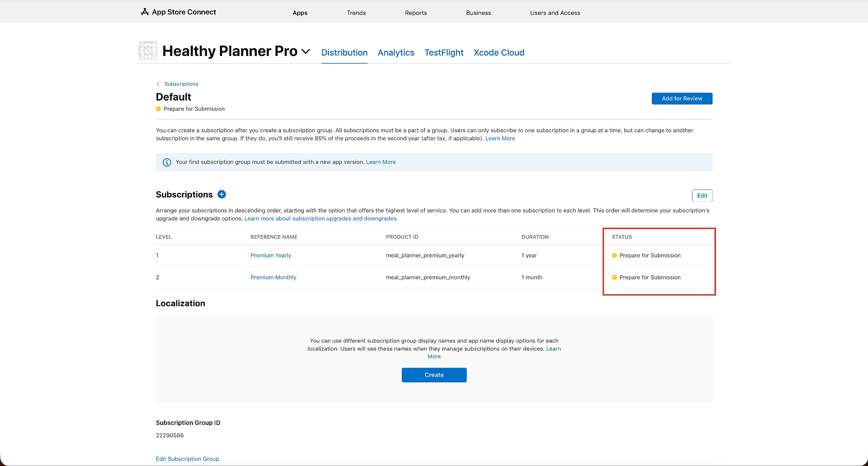Expand the Healthy Planner Pro app switcher chevron
Viewport: 868px width, 466px height.
pyautogui.click(x=306, y=52)
